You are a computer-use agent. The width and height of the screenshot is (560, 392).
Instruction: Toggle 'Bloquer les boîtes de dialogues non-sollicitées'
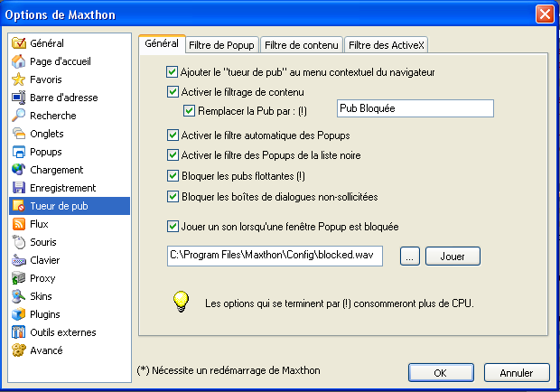coord(173,197)
